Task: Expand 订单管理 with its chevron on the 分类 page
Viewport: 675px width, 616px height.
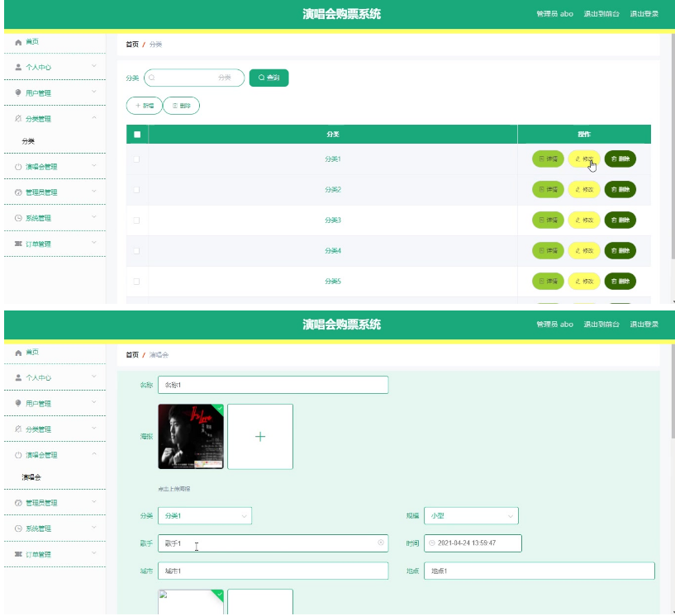Action: point(94,243)
